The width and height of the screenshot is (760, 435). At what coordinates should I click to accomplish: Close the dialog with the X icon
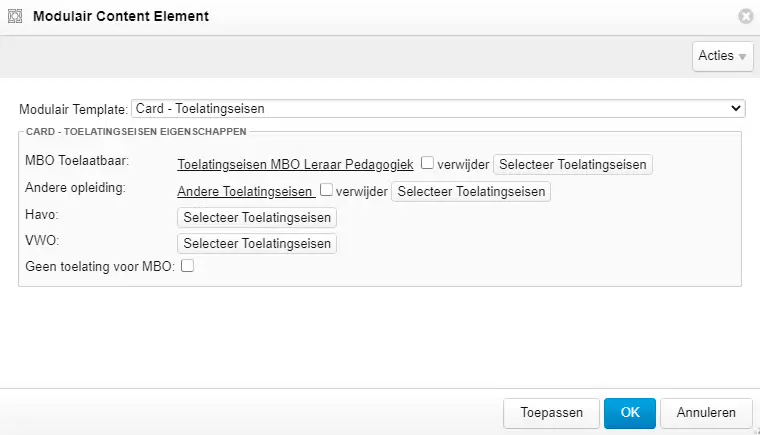(745, 17)
